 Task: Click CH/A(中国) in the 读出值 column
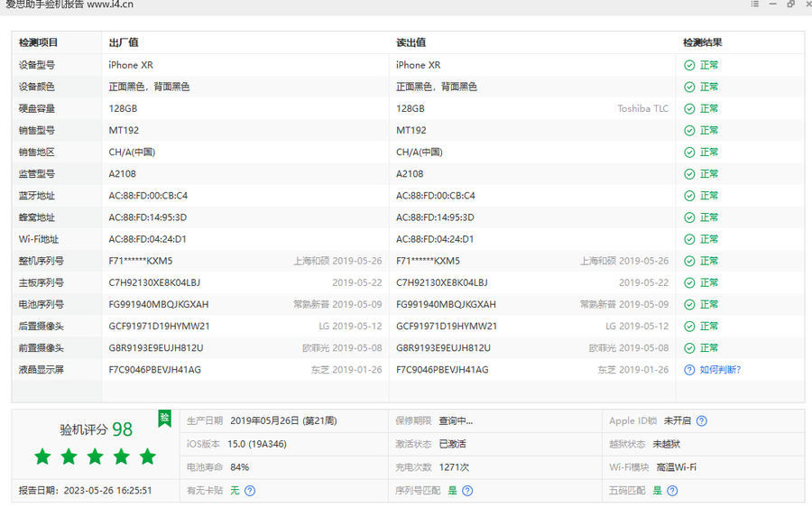coord(420,152)
